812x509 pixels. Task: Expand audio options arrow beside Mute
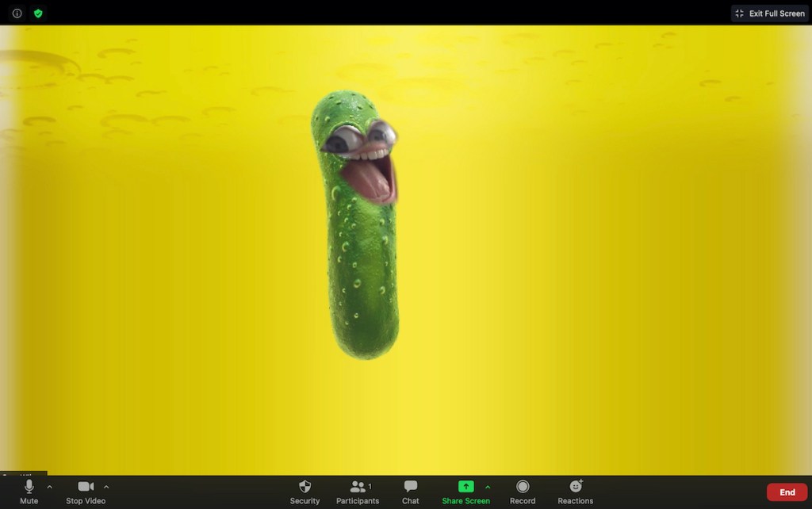coord(50,487)
